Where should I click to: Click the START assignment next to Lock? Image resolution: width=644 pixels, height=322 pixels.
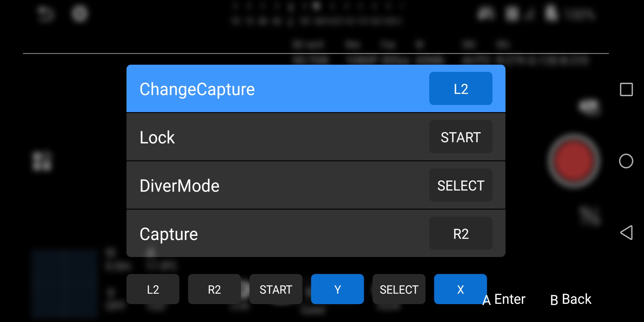tap(461, 137)
